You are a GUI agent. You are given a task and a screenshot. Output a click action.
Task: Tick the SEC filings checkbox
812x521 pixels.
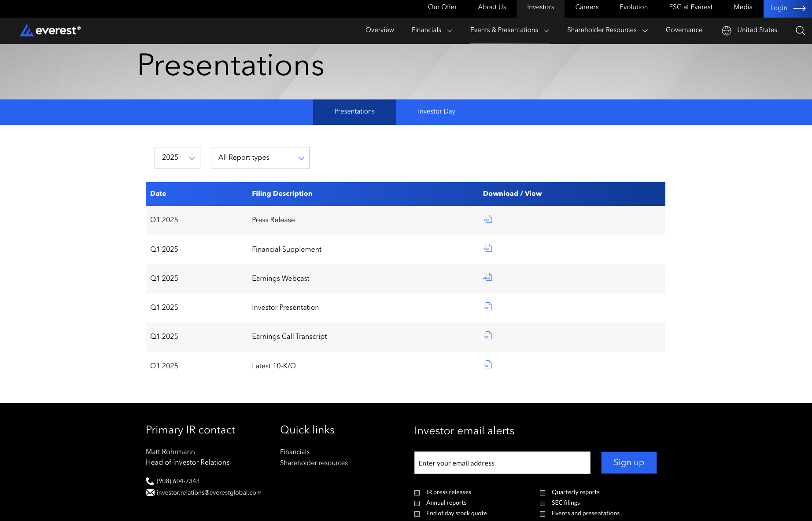coord(543,503)
